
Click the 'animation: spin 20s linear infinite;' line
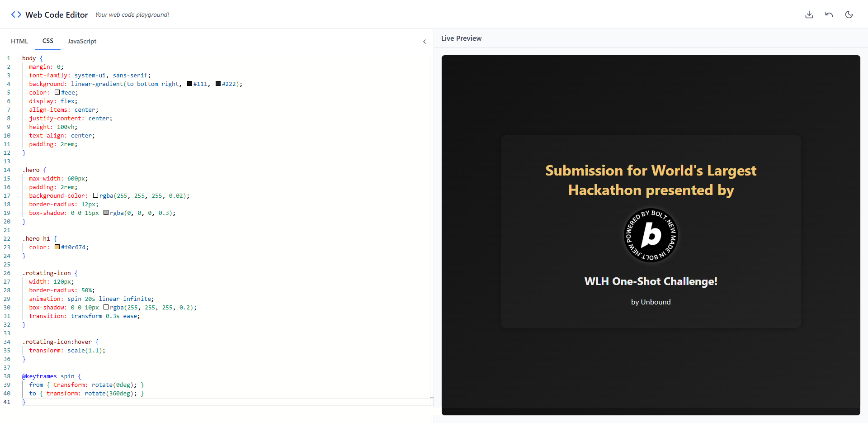point(92,299)
